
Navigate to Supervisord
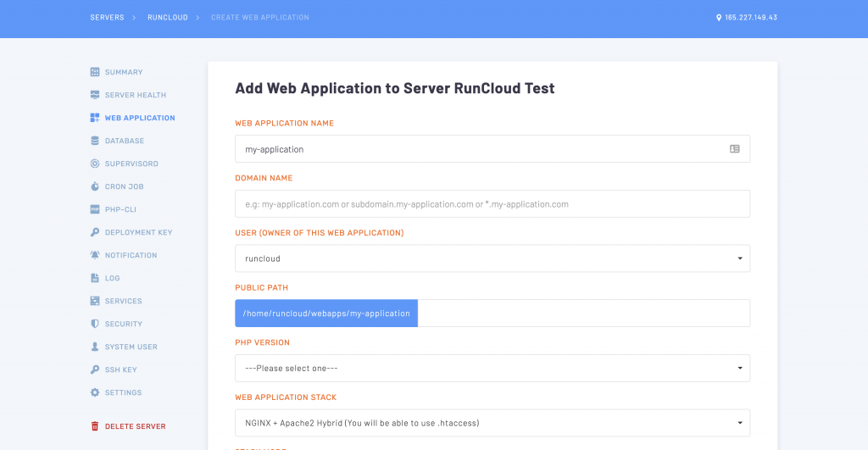131,164
